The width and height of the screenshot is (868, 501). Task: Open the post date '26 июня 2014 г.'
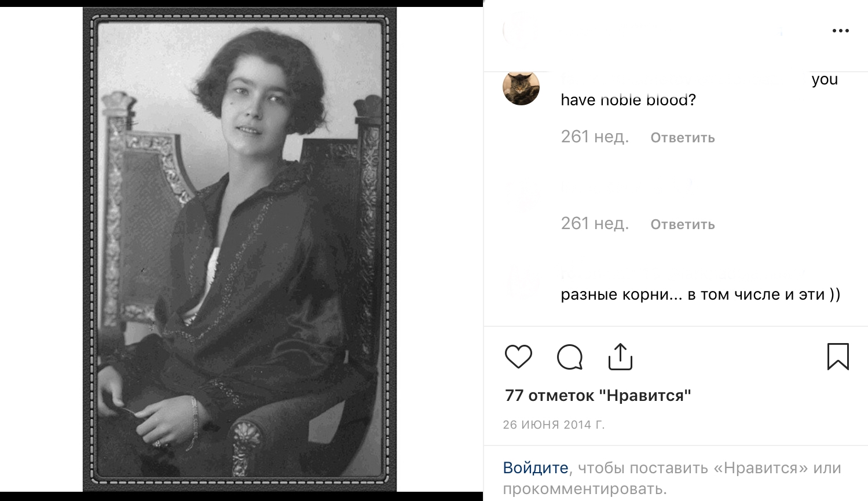(x=554, y=425)
